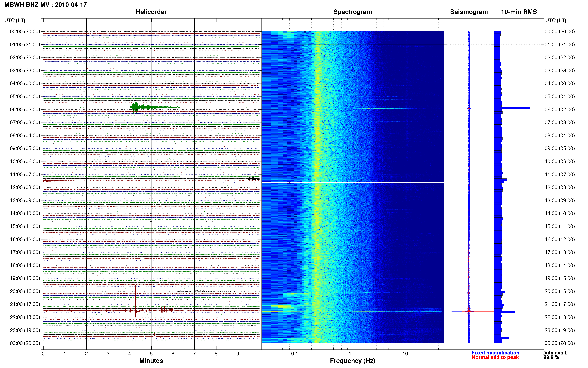Click the 'Seismogram' panel heading
The image size is (588, 368).
469,12
